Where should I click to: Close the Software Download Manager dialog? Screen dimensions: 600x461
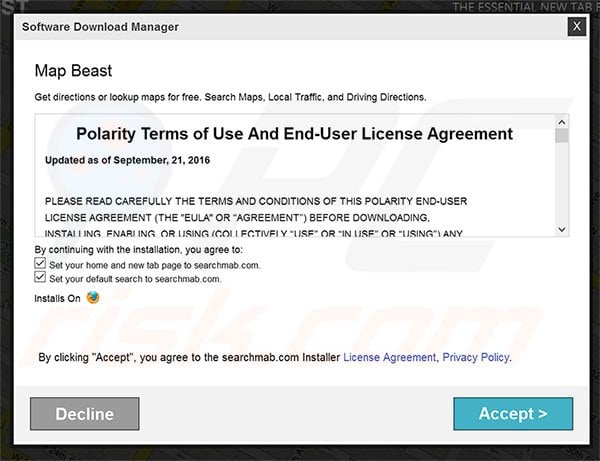577,26
